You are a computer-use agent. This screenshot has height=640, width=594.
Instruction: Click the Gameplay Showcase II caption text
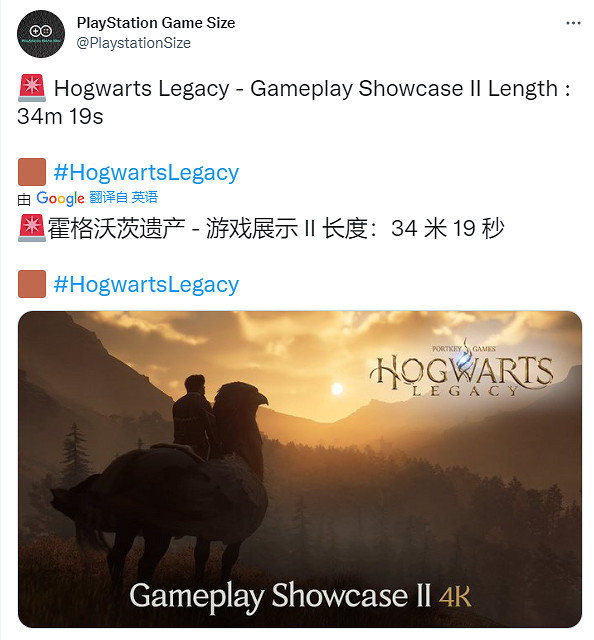tap(280, 597)
